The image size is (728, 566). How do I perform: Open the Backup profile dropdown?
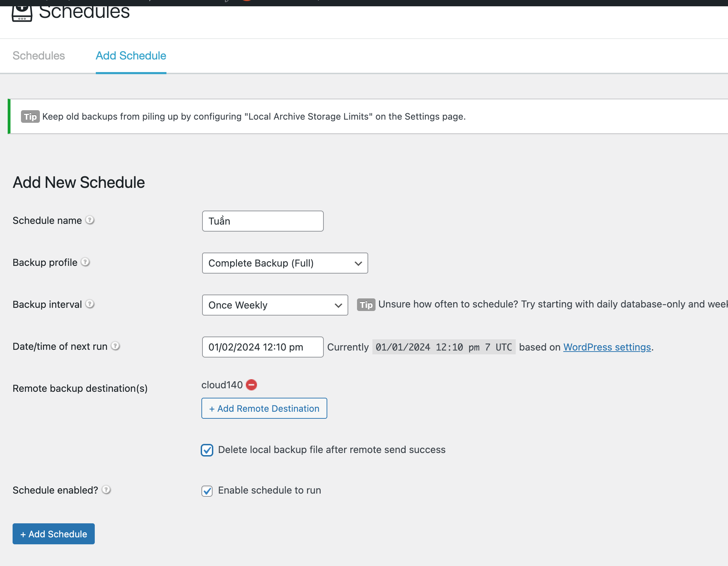pos(285,263)
